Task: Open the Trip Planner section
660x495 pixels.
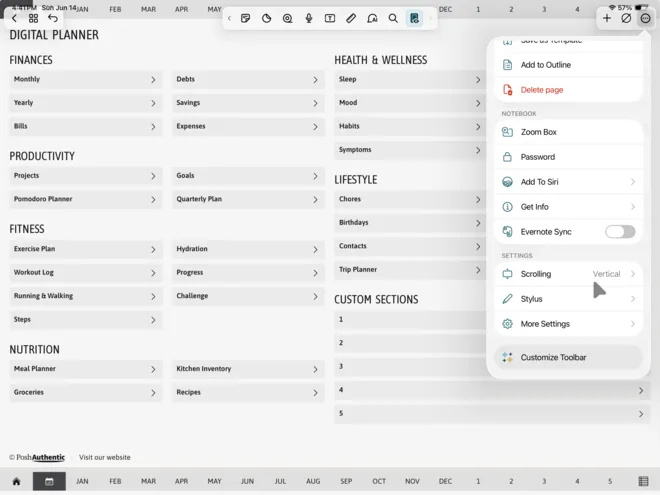Action: [410, 270]
